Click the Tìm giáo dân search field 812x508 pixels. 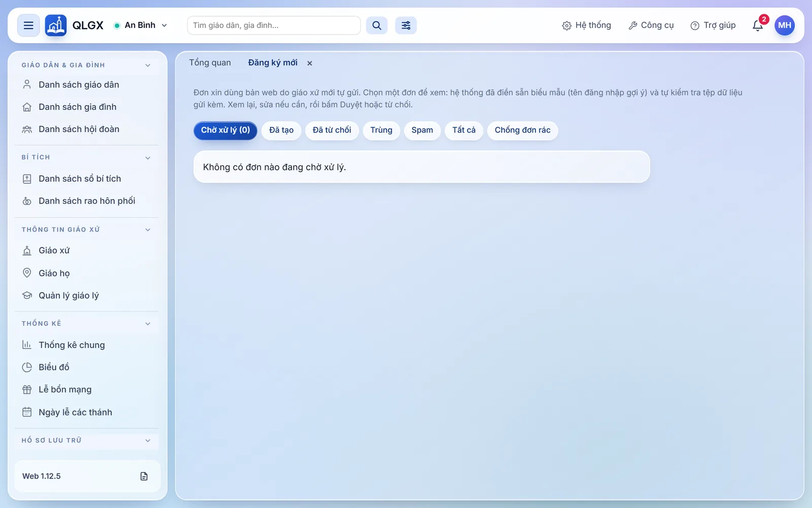274,25
